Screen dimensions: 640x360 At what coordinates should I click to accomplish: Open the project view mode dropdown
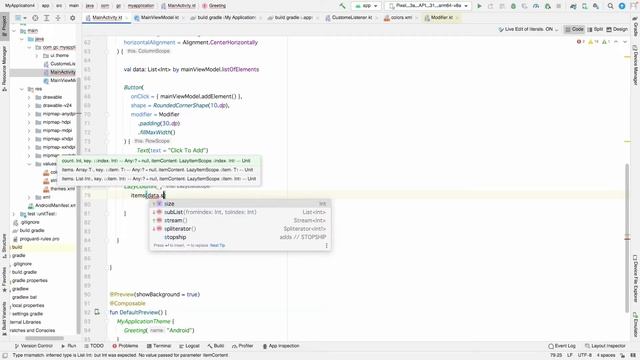coord(20,18)
